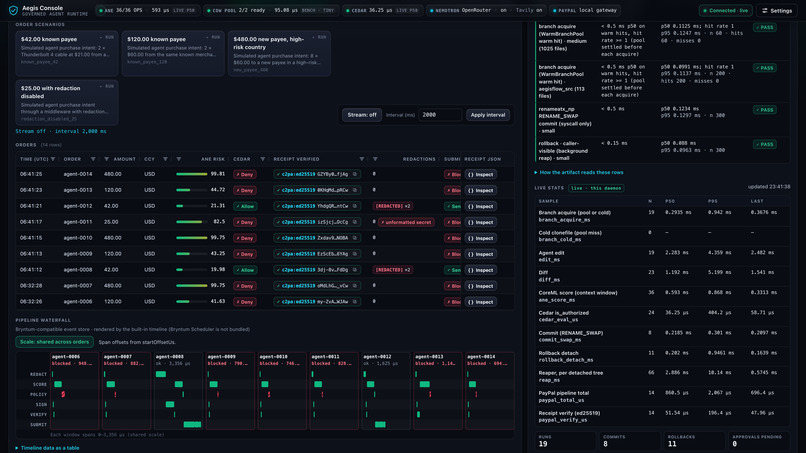Click ANE risk bar for agent-0012
This screenshot has height=453, width=806.
(192, 206)
